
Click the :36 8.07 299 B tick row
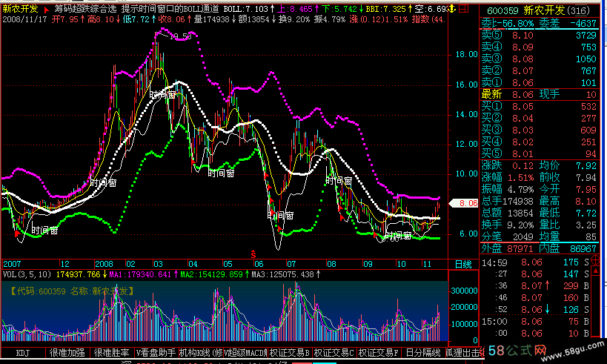click(535, 285)
